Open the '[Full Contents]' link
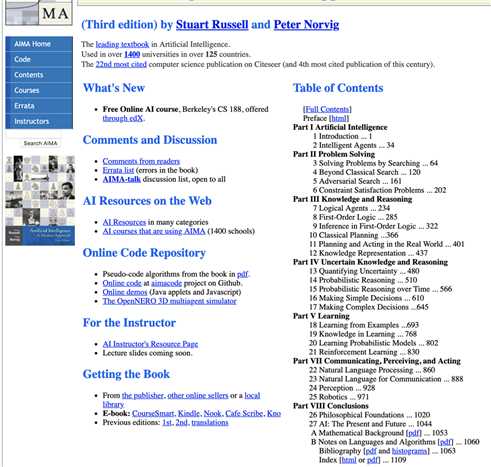The height and width of the screenshot is (467, 491). pyautogui.click(x=327, y=109)
